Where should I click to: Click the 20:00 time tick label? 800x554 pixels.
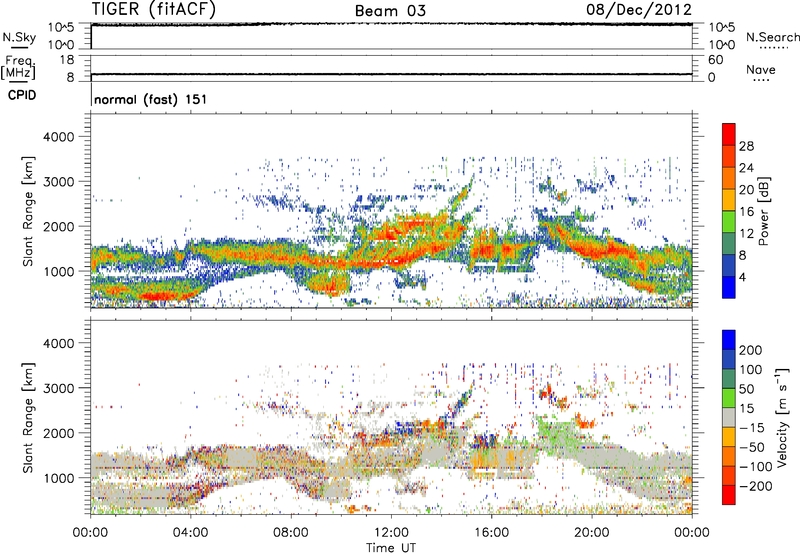tap(592, 533)
